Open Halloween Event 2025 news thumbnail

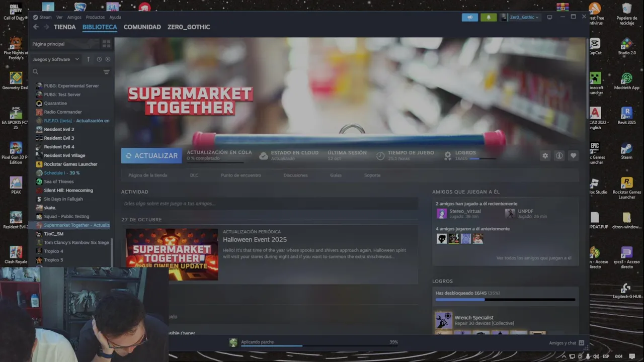172,254
